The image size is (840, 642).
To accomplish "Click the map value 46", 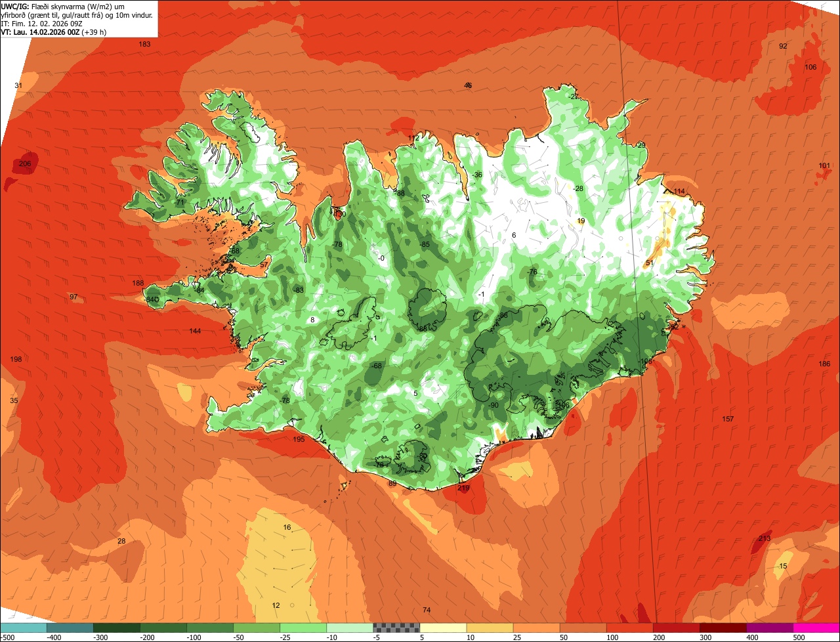I will tap(468, 85).
